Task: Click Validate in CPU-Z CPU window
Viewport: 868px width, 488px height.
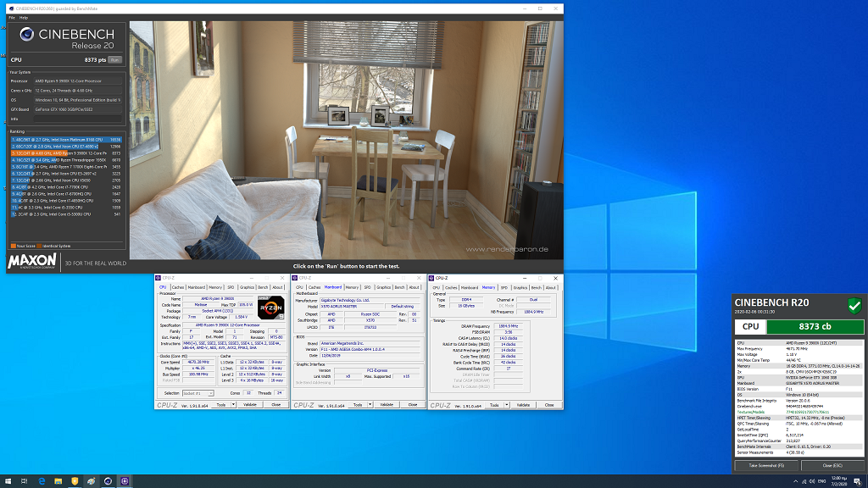Action: coord(250,405)
